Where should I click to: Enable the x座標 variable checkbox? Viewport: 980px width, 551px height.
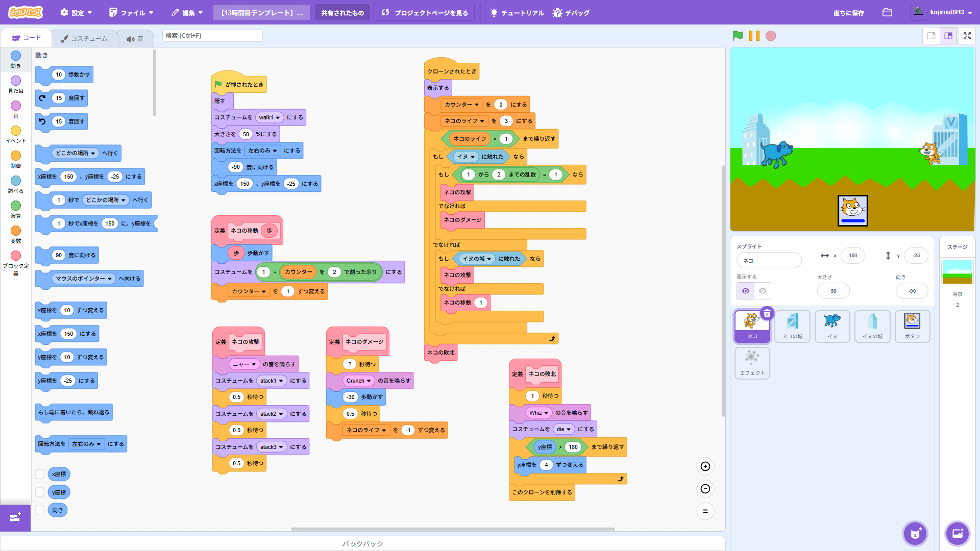[x=39, y=474]
